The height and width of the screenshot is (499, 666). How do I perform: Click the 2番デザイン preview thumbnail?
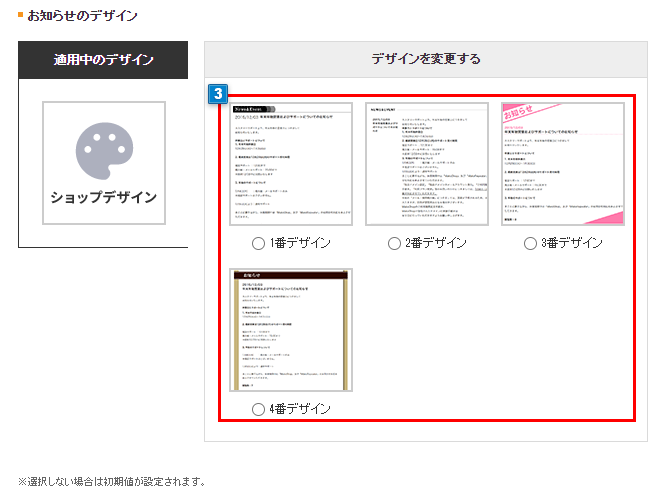427,164
